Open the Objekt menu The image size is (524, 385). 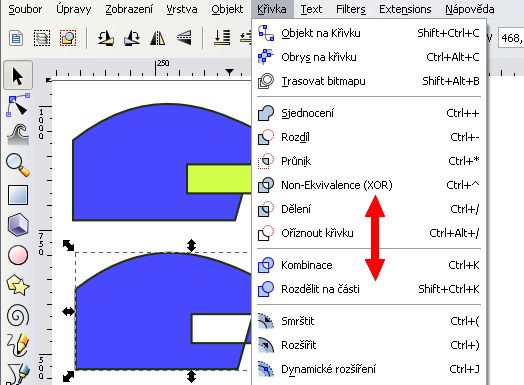click(x=227, y=9)
